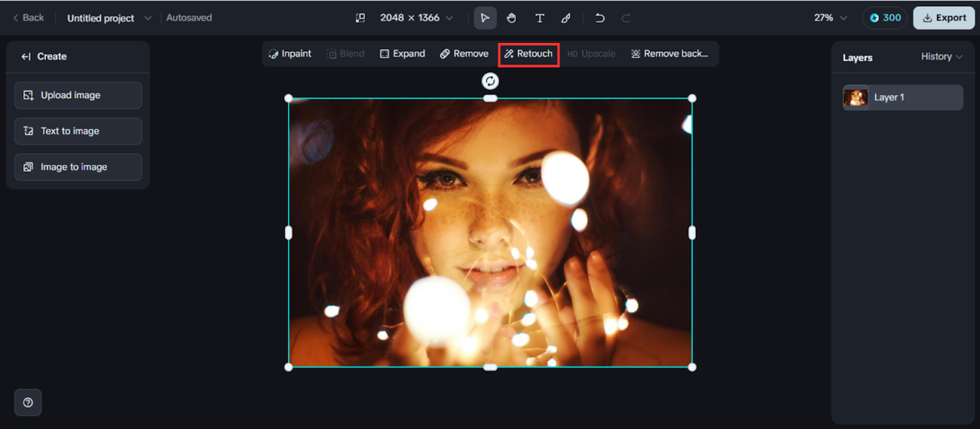Click the Layer 1 label
Viewport: 980px width, 429px height.
pos(889,97)
